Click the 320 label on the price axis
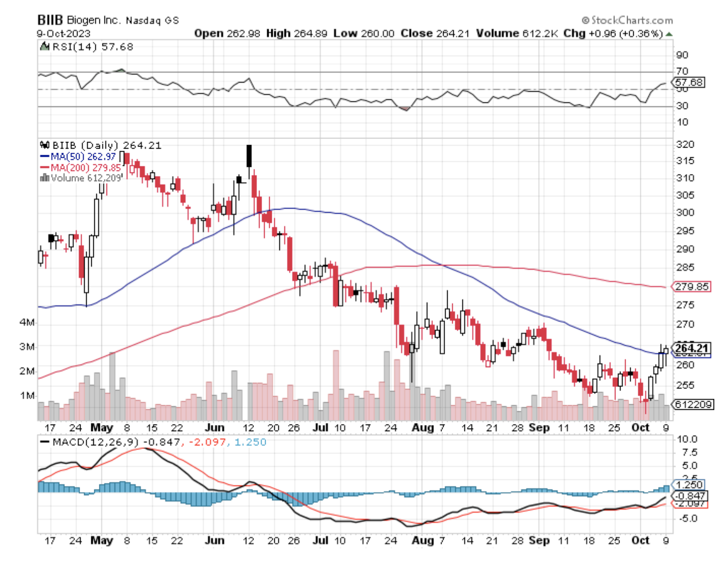The image size is (728, 565). (685, 144)
